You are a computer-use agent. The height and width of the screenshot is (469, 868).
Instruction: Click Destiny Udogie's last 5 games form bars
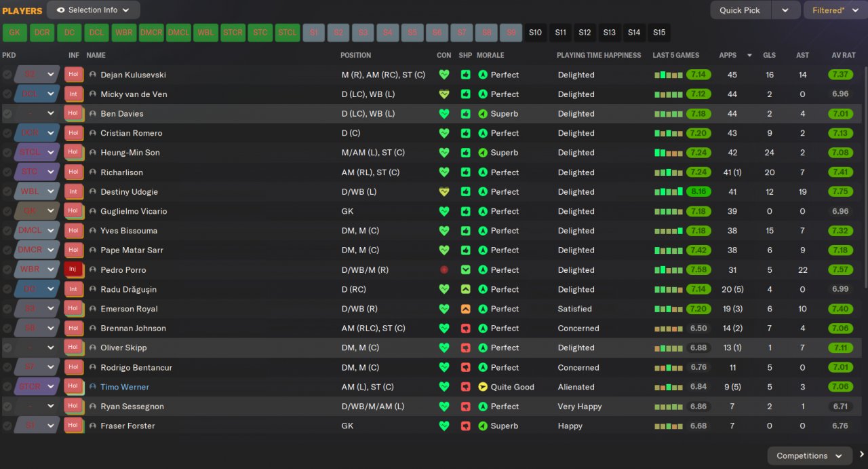tap(668, 192)
